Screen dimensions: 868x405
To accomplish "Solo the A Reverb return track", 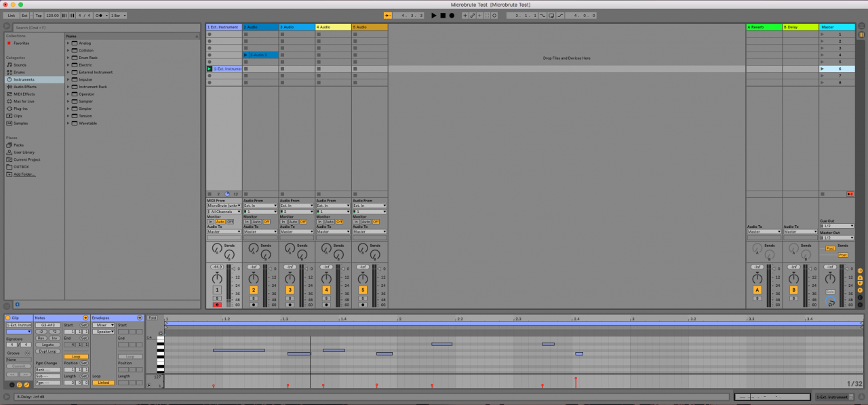I will click(x=757, y=298).
